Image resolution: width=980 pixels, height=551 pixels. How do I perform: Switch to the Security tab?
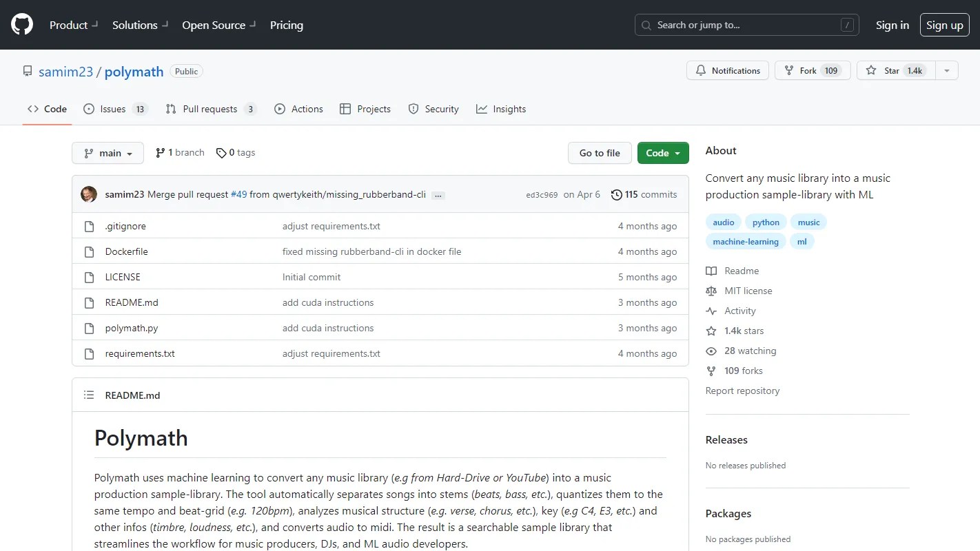(x=433, y=109)
